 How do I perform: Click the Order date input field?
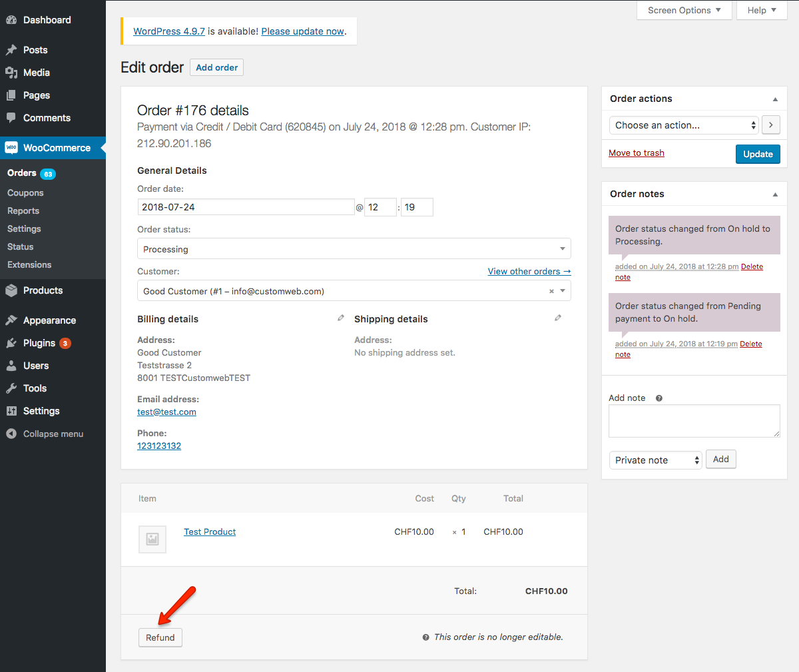coord(246,206)
